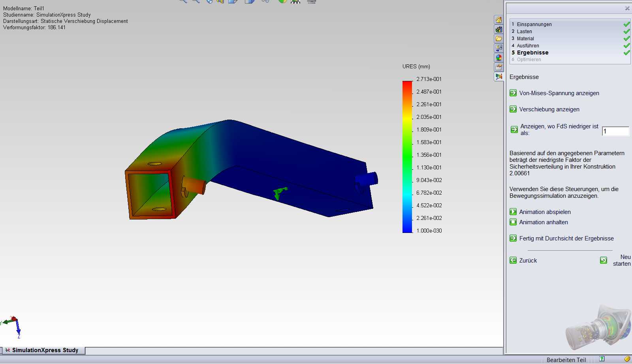Viewport: 632px width, 364px height.
Task: Click Studienname: SimulationXpress Study text
Action: pyautogui.click(x=47, y=15)
